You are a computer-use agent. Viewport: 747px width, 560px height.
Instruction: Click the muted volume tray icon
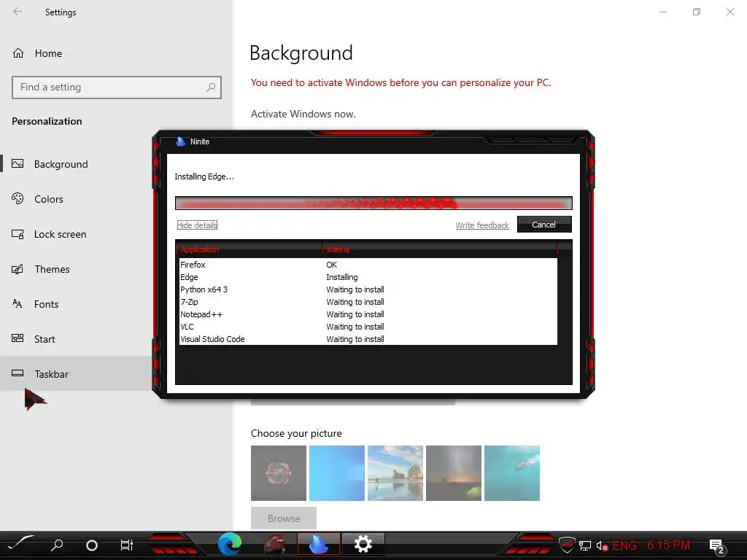[x=602, y=545]
